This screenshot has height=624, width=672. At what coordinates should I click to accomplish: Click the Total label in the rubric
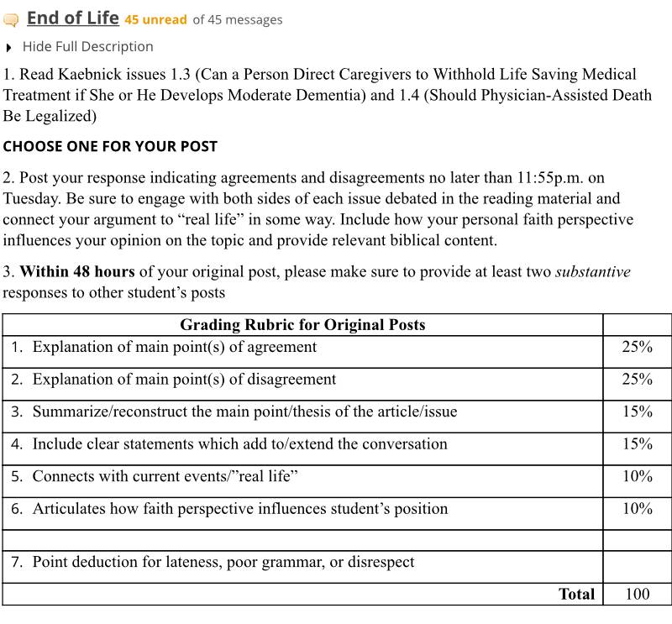[576, 594]
